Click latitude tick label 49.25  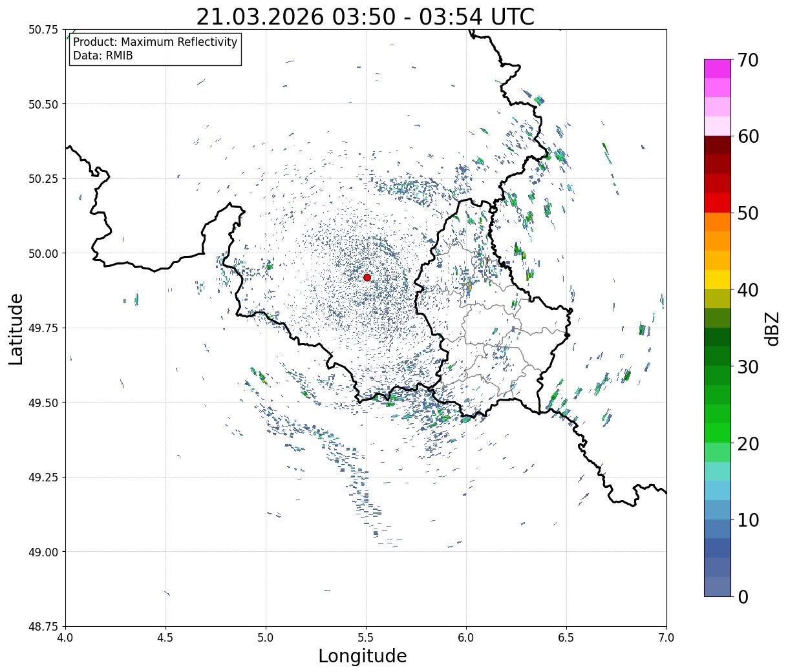pyautogui.click(x=43, y=478)
